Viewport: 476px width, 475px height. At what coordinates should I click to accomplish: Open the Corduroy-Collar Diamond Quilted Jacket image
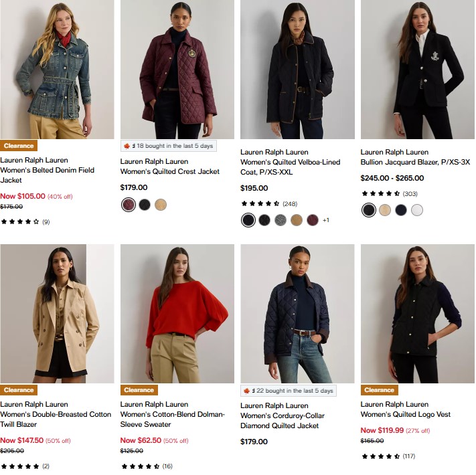tap(297, 313)
